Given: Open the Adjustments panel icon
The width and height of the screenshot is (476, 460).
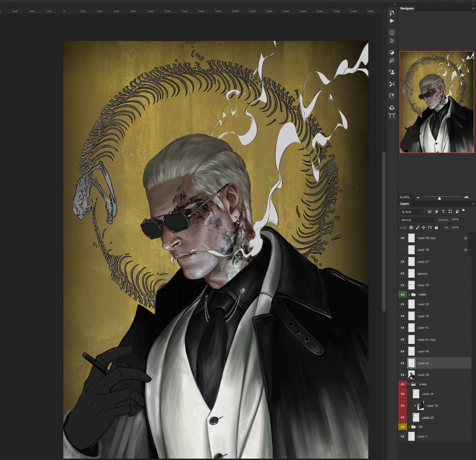Looking at the screenshot, I should (392, 52).
